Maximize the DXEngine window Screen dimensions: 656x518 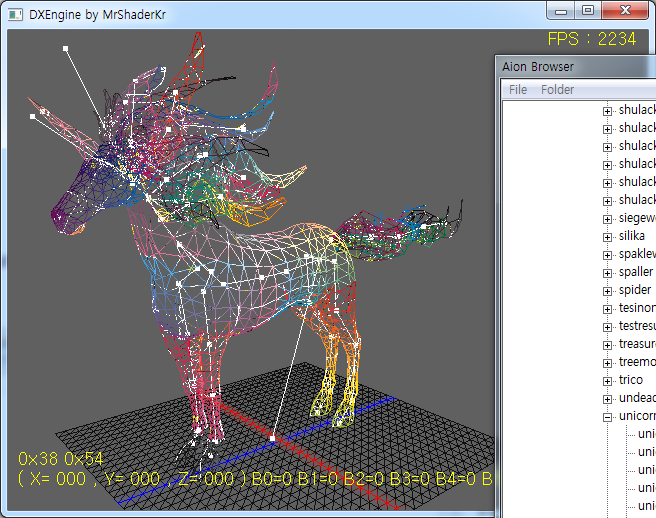point(588,10)
